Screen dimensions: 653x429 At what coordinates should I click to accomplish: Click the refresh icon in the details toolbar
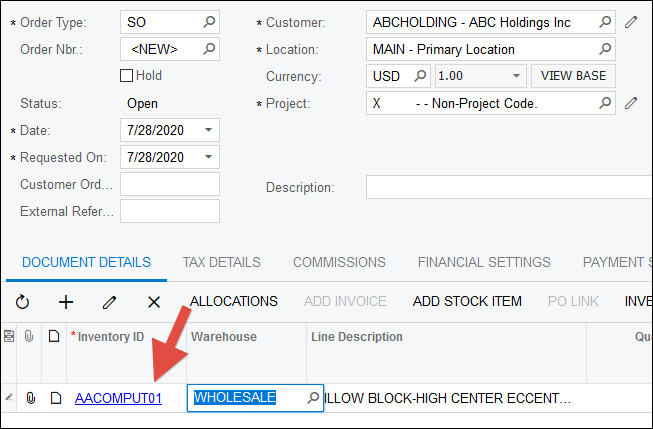point(22,302)
